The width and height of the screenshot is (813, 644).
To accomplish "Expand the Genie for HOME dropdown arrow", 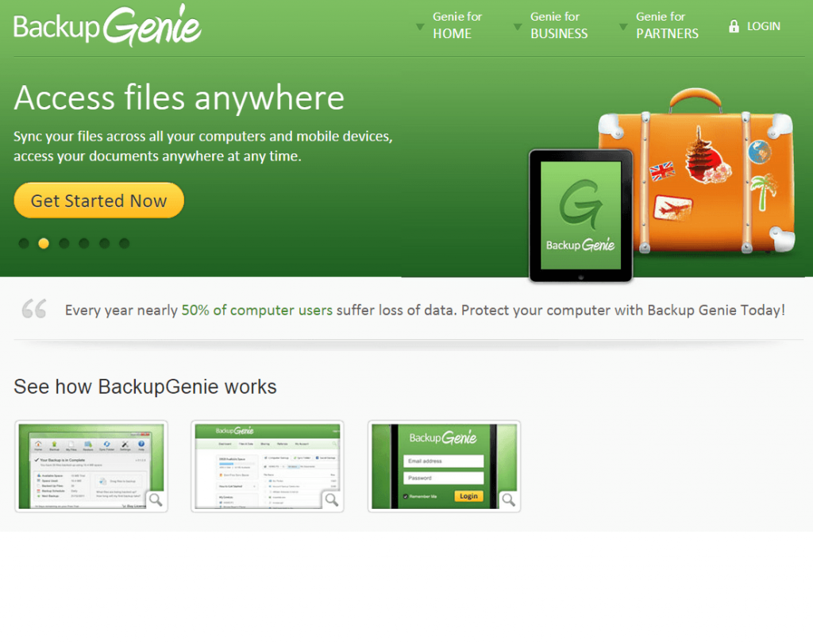I will point(419,25).
